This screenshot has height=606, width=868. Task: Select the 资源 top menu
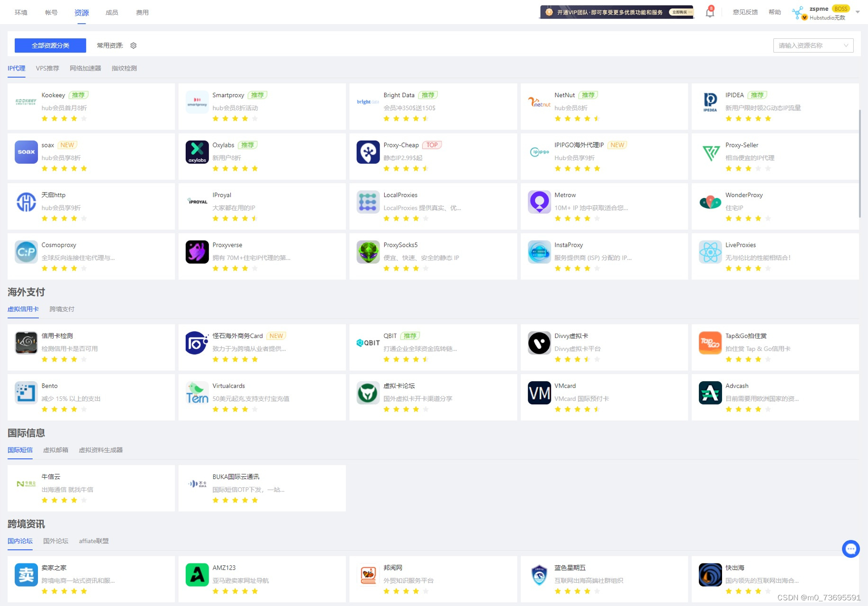click(x=81, y=12)
